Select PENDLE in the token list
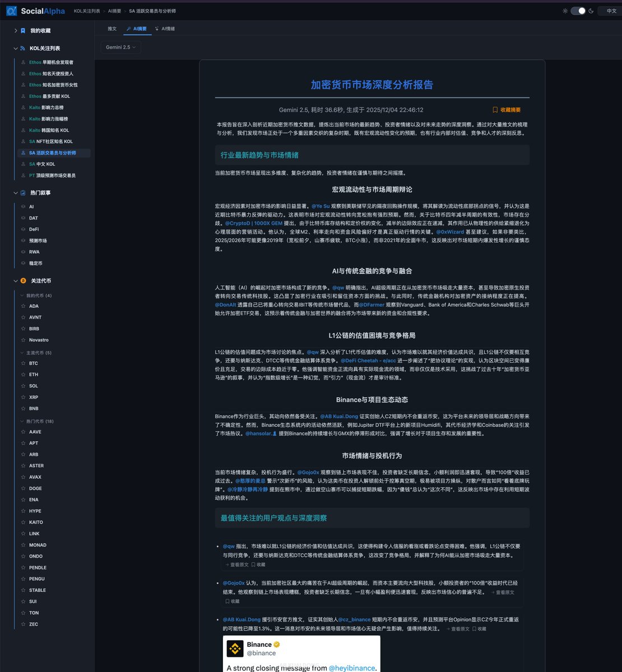Image resolution: width=622 pixels, height=672 pixels. (x=38, y=568)
